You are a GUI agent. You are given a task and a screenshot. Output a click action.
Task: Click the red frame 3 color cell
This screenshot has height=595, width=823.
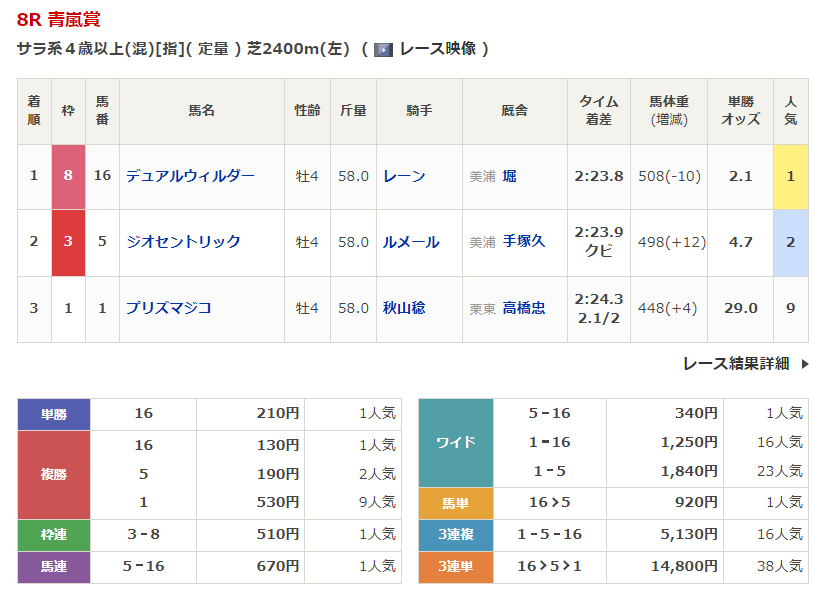click(68, 242)
